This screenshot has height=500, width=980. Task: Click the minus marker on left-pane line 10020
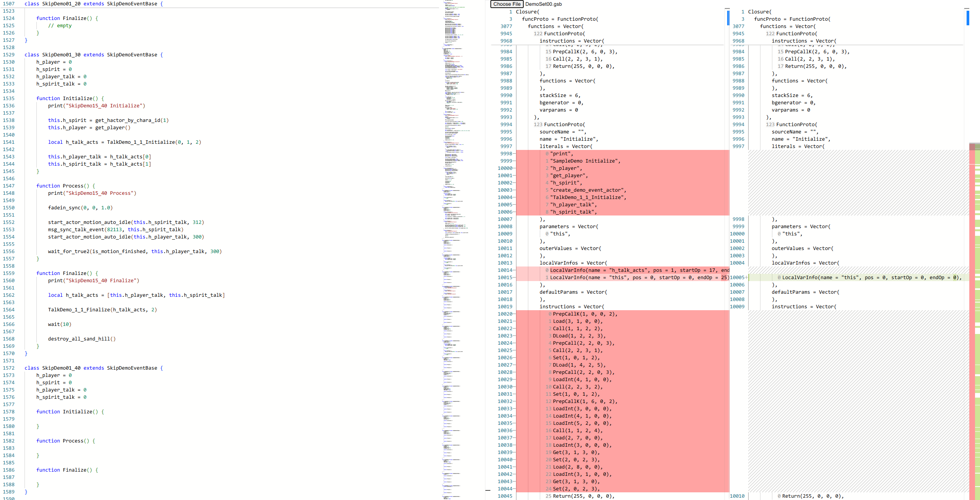514,314
